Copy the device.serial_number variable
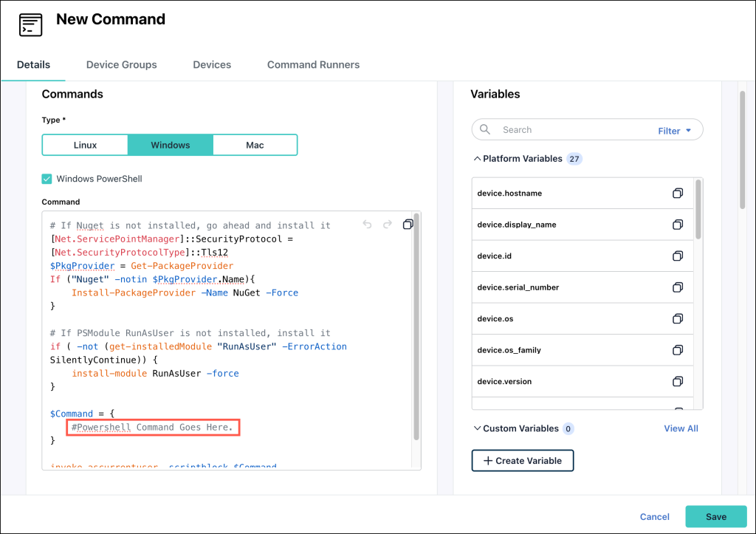Screen dimensions: 756x534 [x=677, y=287]
